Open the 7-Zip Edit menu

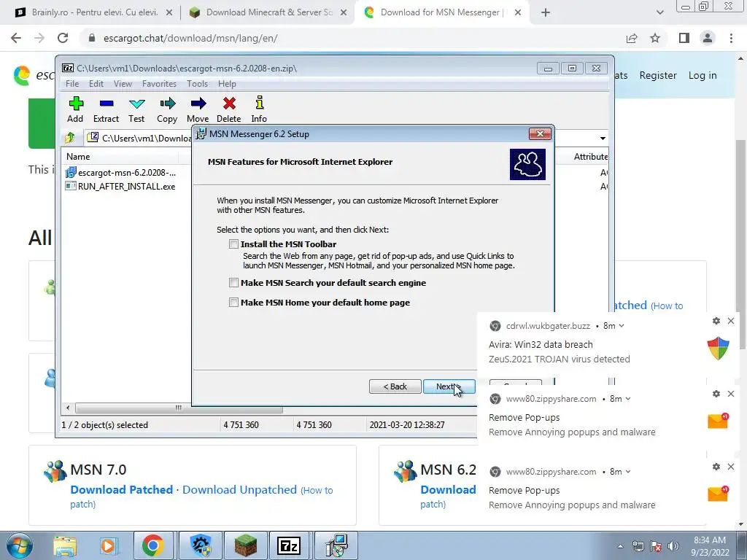[x=96, y=84]
